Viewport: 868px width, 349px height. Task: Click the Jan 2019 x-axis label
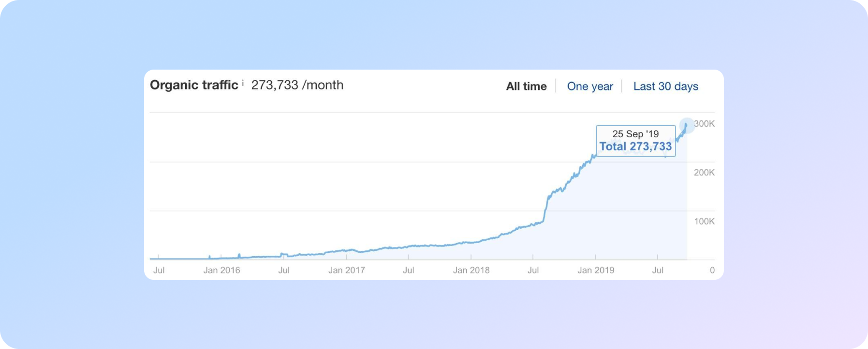coord(596,270)
